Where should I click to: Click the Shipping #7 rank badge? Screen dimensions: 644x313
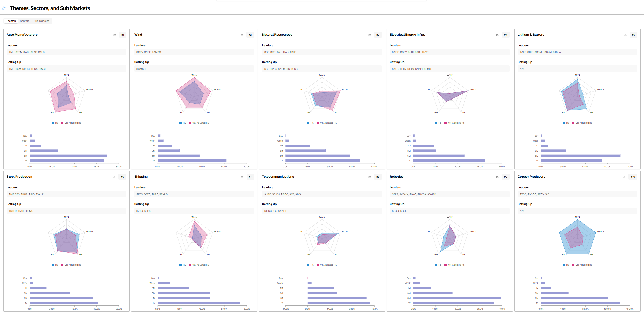click(250, 177)
